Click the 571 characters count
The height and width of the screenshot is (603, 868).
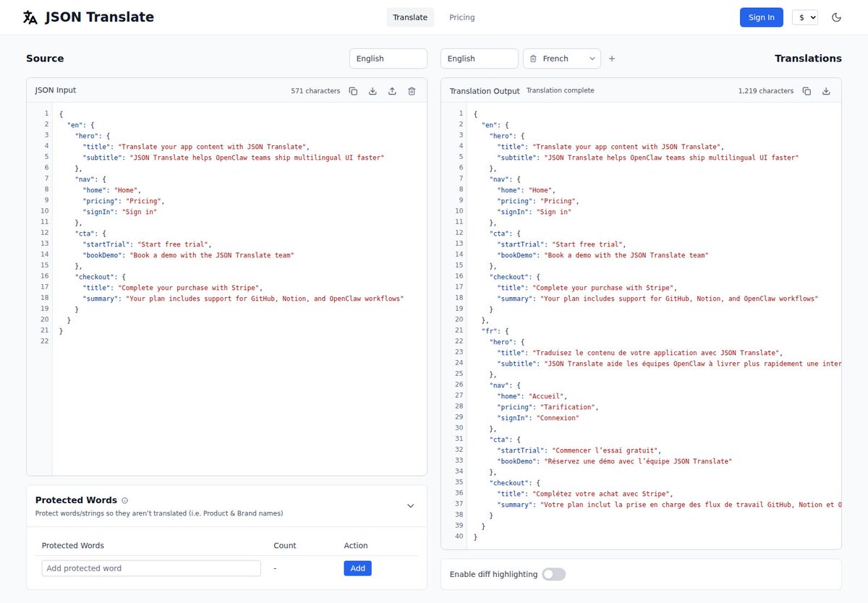pyautogui.click(x=315, y=91)
